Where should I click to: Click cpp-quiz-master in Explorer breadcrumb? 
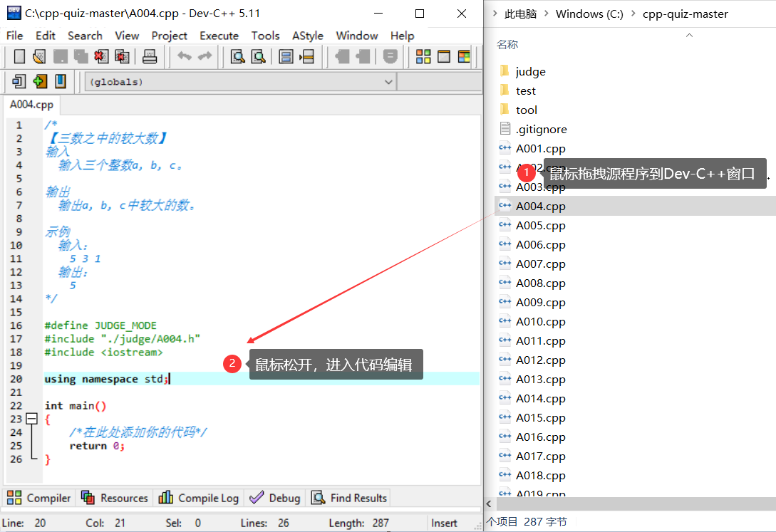[686, 14]
